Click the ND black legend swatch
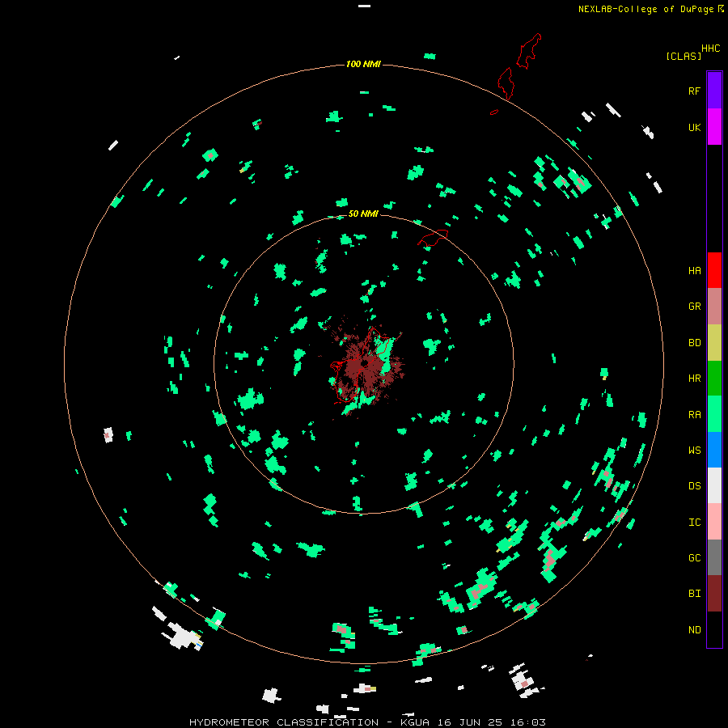728x728 pixels. (x=714, y=629)
